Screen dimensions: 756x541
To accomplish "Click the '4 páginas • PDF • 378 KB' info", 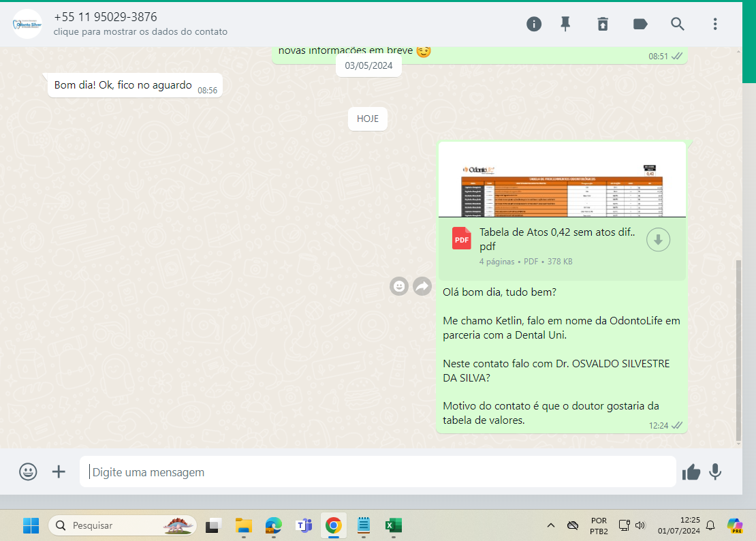I will (x=526, y=262).
